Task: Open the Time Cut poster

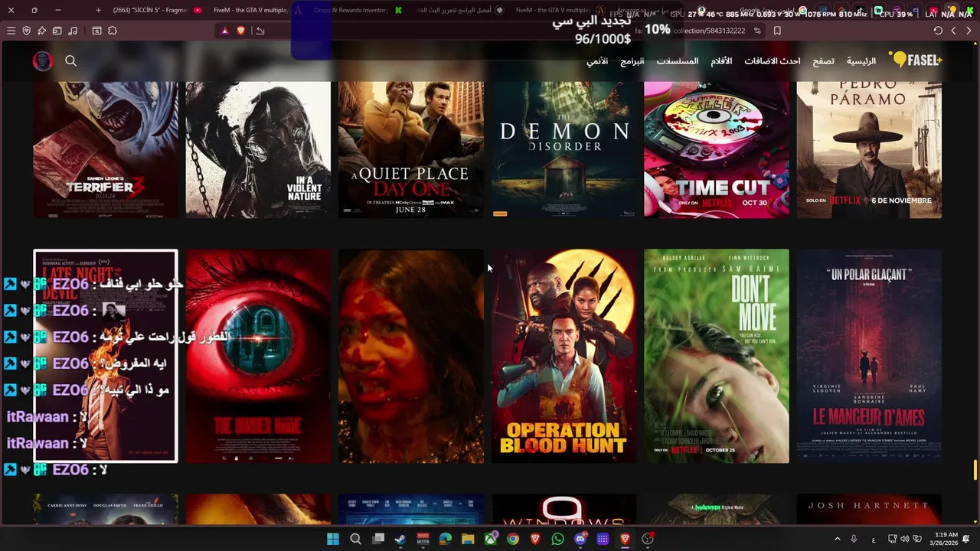Action: pos(717,150)
